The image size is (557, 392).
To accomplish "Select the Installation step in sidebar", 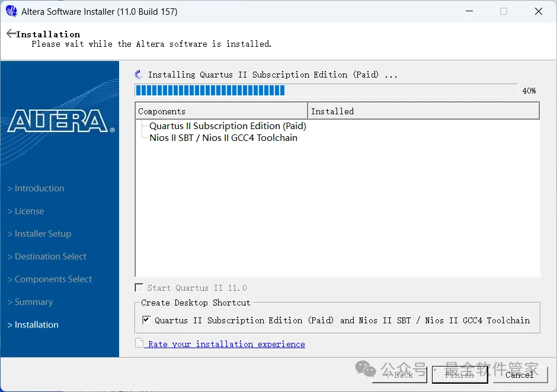I will pyautogui.click(x=33, y=324).
